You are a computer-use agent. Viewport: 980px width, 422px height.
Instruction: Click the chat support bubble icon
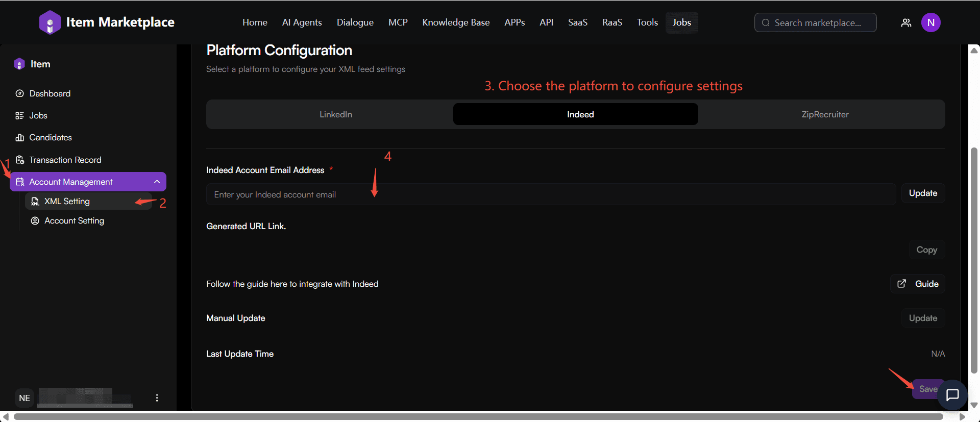point(952,394)
